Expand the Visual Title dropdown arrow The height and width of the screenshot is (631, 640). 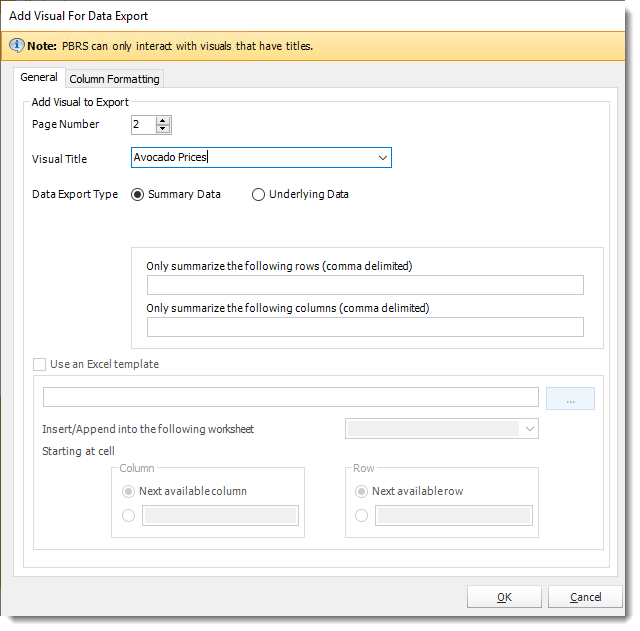[382, 158]
